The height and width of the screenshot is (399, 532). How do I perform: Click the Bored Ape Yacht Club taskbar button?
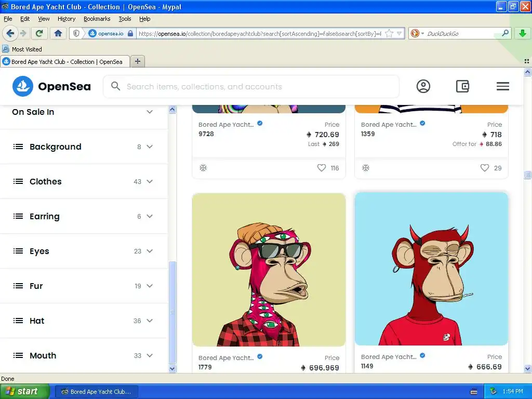pyautogui.click(x=97, y=392)
